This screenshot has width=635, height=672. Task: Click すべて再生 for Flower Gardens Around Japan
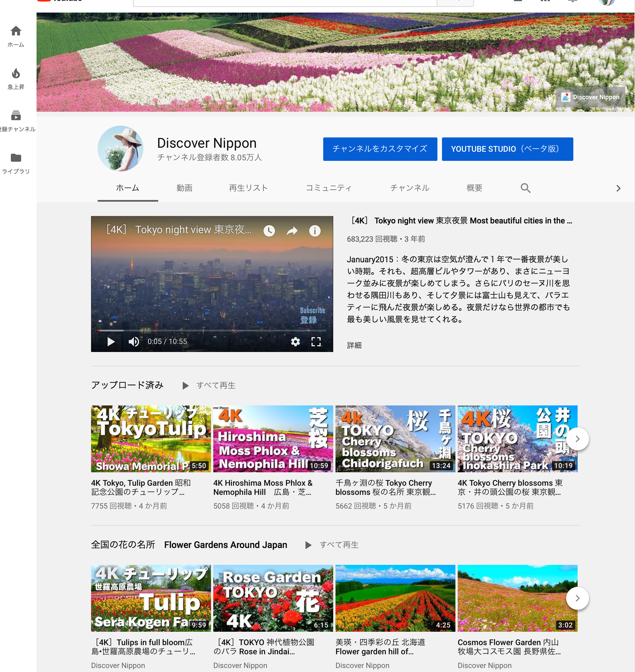[339, 545]
